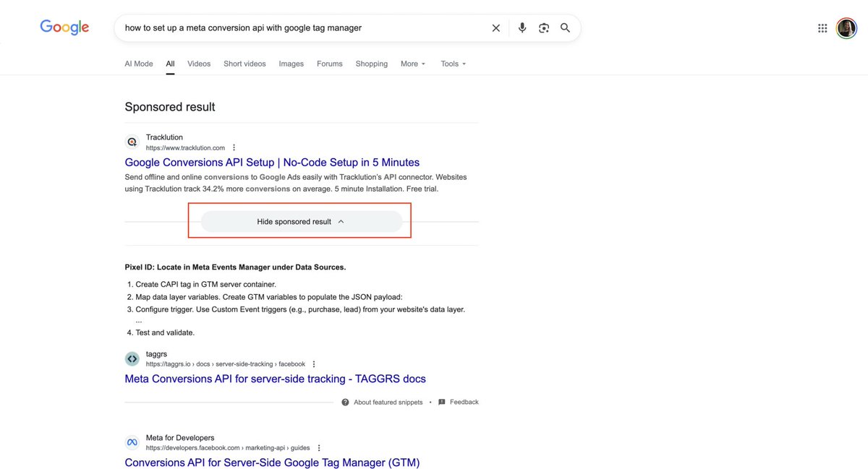Click the Meta for Developers favicon

point(132,442)
